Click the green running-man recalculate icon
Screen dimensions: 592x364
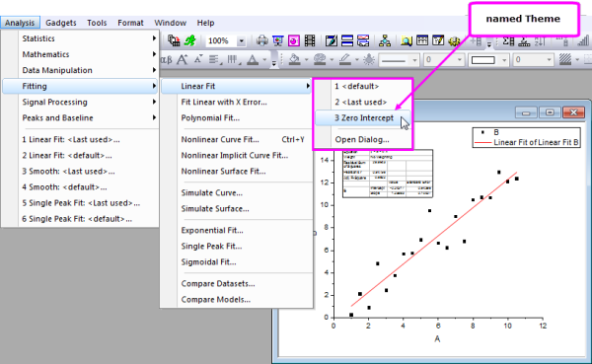(x=189, y=40)
